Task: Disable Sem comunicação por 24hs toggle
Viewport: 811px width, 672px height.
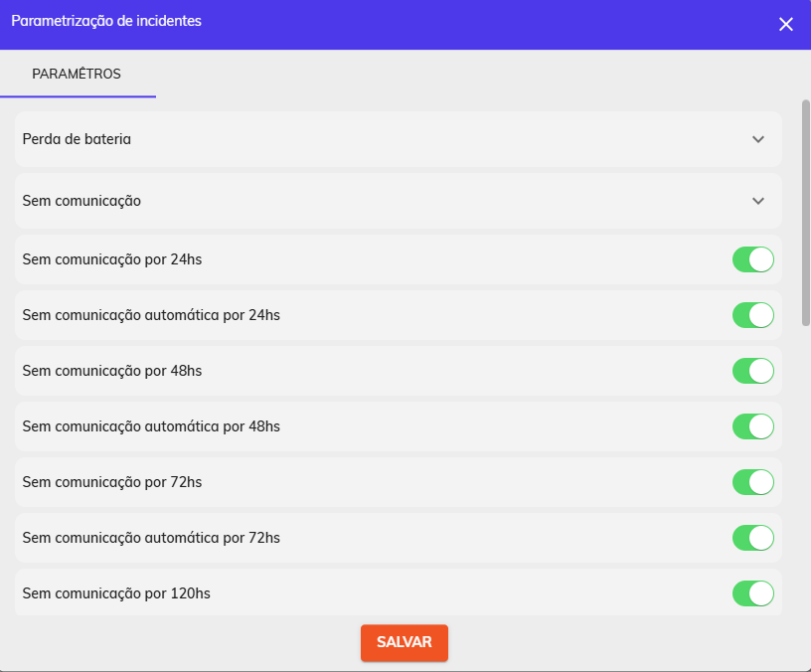Action: [753, 259]
